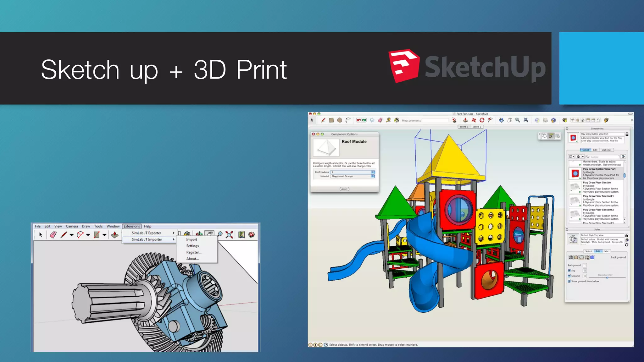Image resolution: width=644 pixels, height=362 pixels.
Task: Open the Extensions menu
Action: point(132,226)
